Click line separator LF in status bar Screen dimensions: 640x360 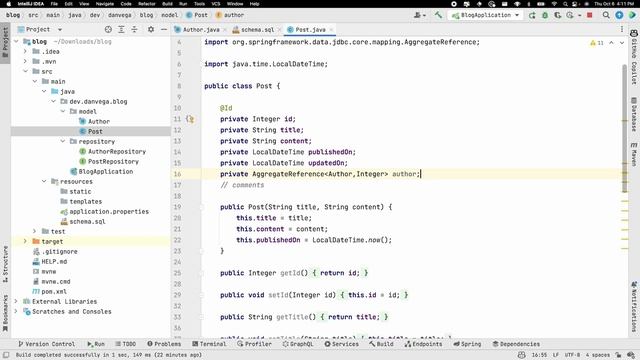click(556, 355)
